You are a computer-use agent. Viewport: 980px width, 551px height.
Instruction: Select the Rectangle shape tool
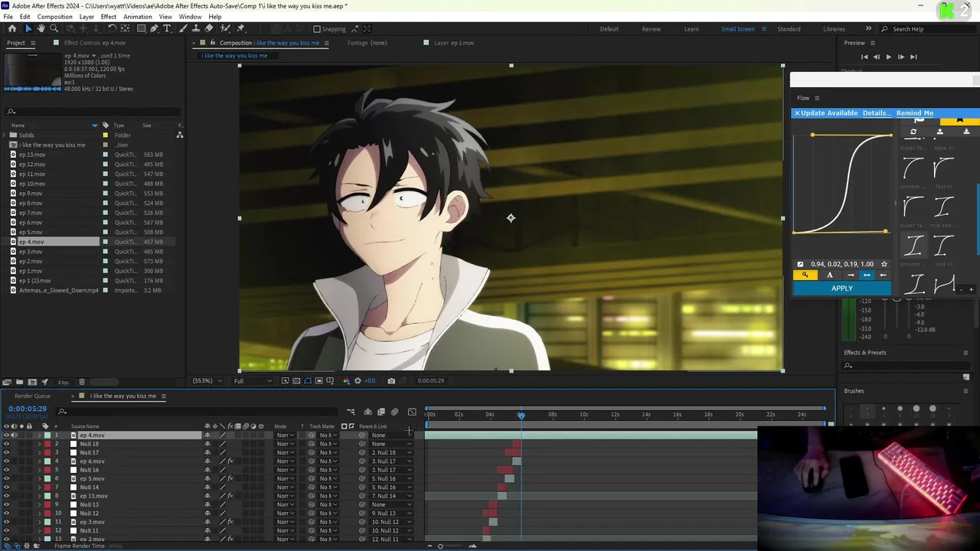coord(141,28)
